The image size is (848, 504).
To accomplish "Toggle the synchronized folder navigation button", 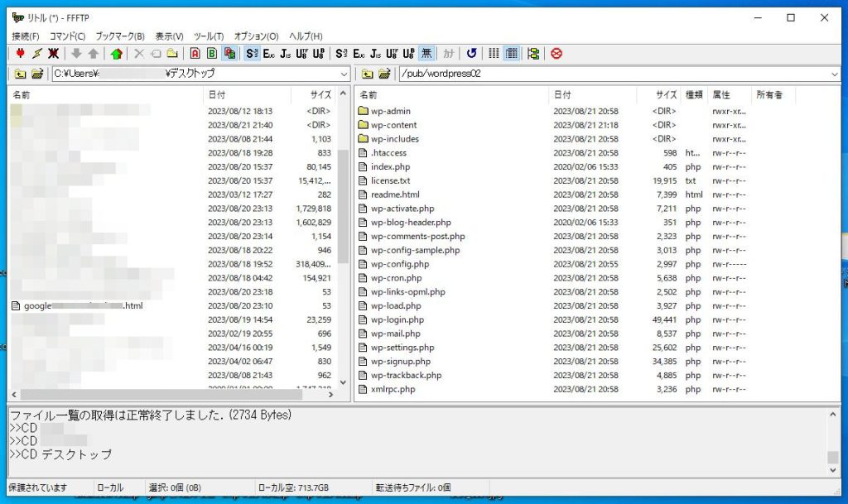I will (x=532, y=54).
